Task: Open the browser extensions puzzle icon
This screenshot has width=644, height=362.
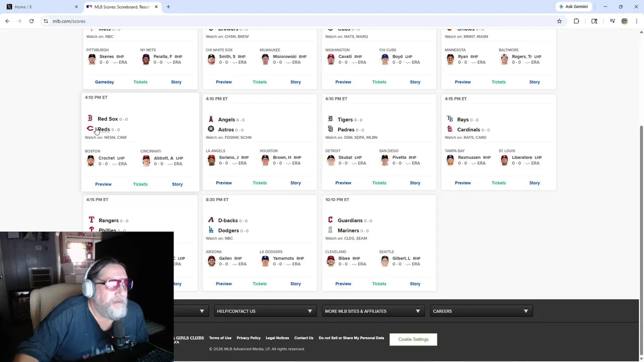Action: point(577,21)
